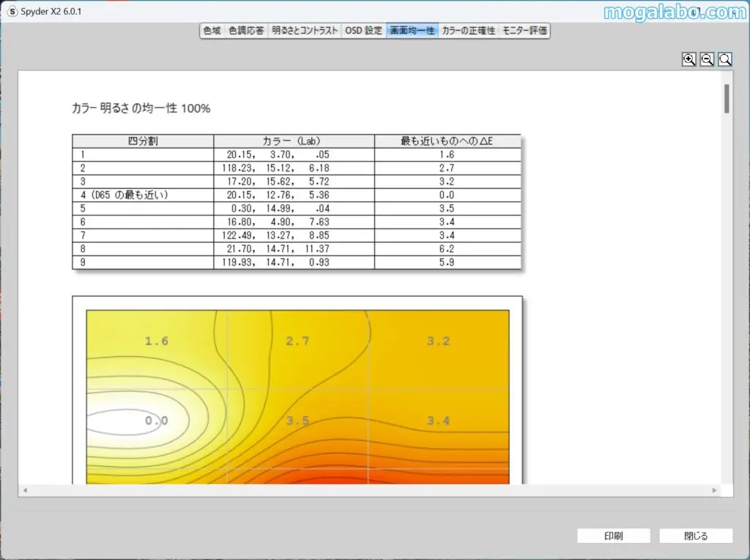Click the 四分割 table column header
The image size is (750, 560).
click(143, 141)
